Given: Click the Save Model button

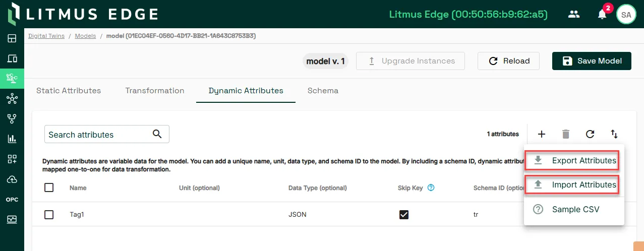Looking at the screenshot, I should tap(592, 61).
